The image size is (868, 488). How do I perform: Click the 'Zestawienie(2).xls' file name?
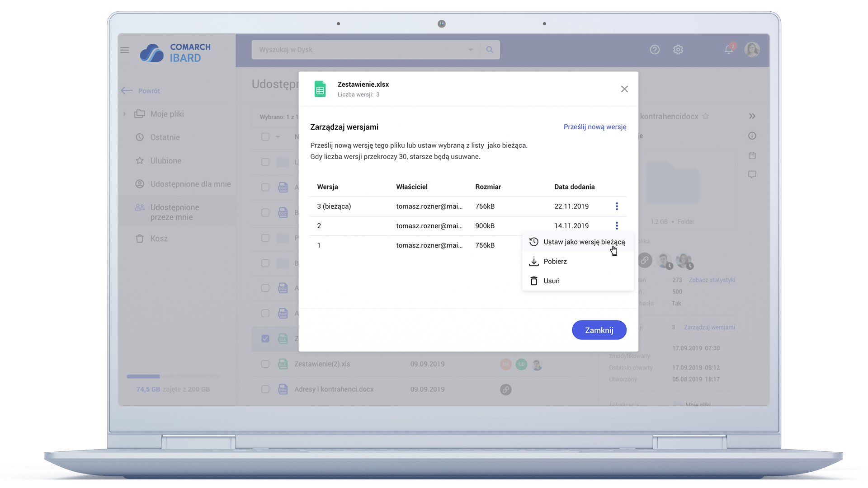[322, 364]
